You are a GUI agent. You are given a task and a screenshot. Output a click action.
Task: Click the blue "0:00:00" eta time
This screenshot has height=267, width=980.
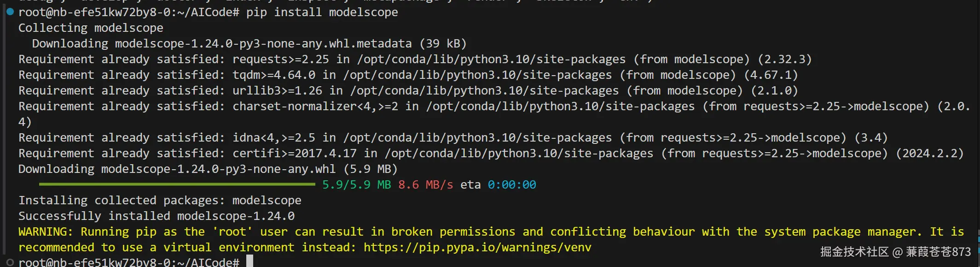(512, 185)
